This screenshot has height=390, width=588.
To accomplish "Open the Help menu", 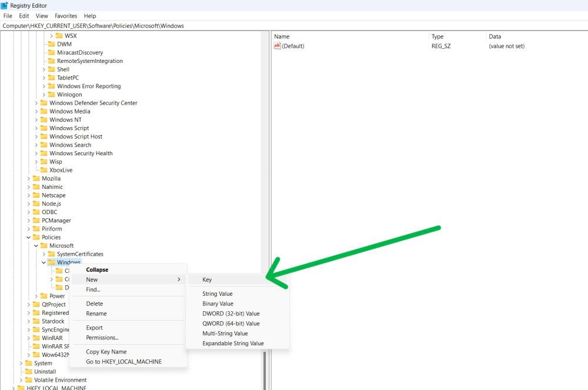I will coord(89,16).
